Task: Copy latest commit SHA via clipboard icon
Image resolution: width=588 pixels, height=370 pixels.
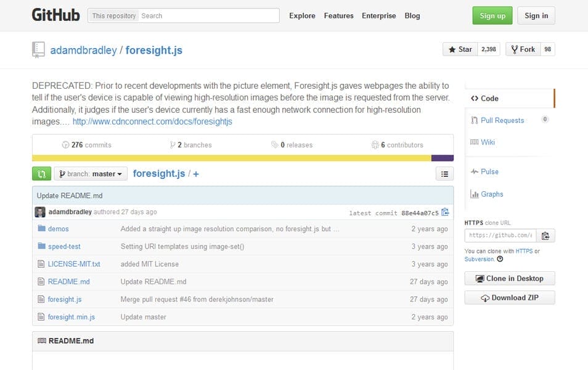Action: [445, 212]
